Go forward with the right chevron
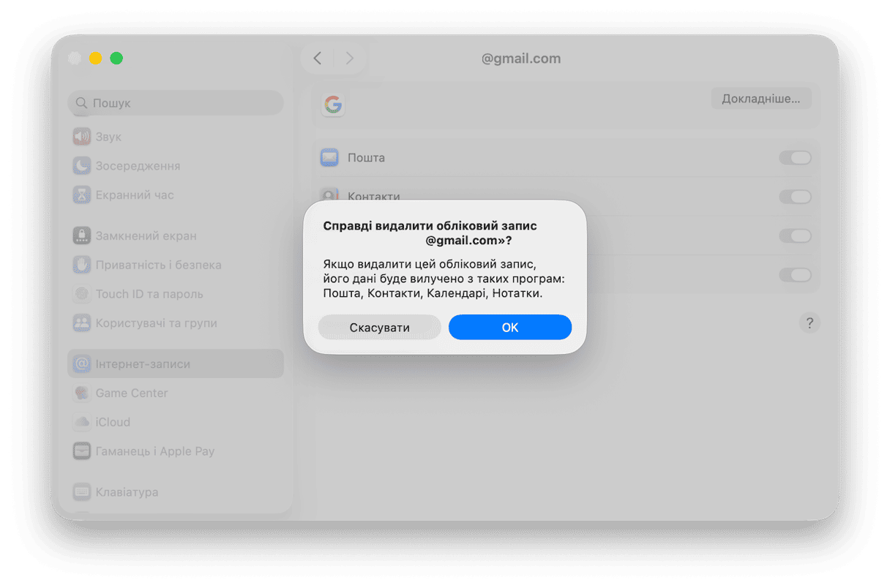This screenshot has height=588, width=890. [x=349, y=59]
